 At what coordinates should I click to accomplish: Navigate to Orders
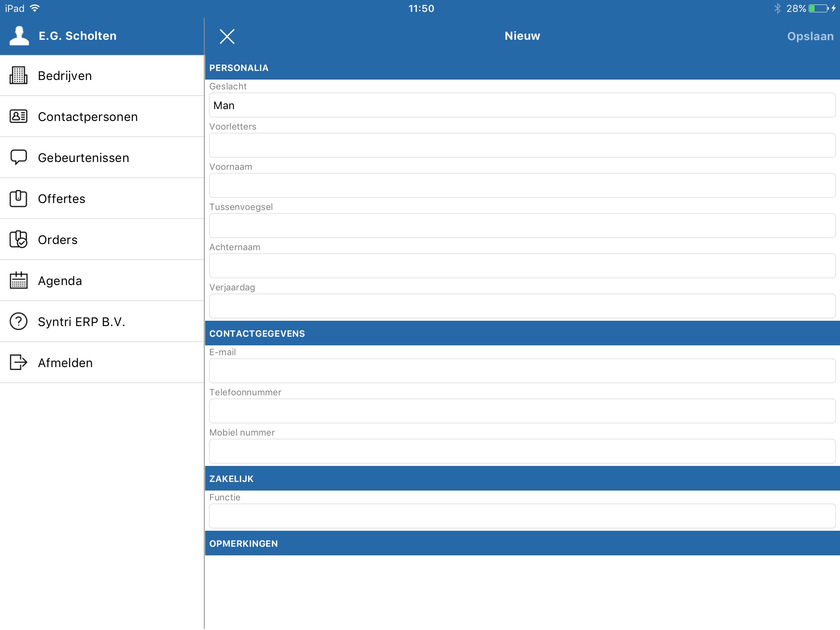pos(102,240)
